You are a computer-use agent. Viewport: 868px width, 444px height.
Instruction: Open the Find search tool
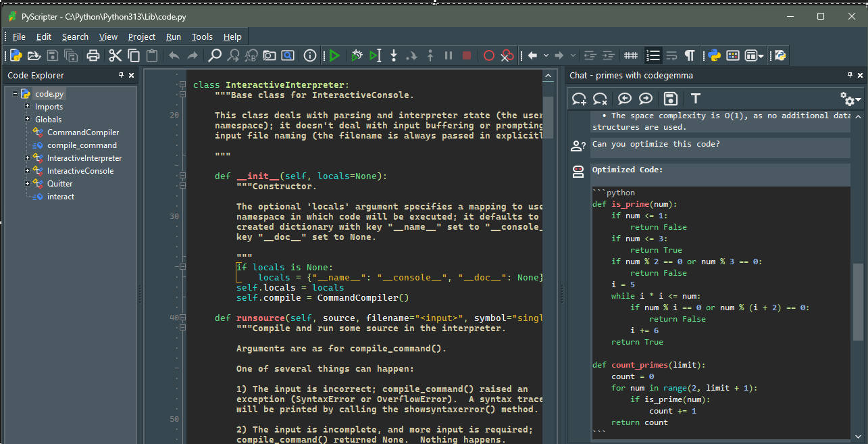pos(215,56)
